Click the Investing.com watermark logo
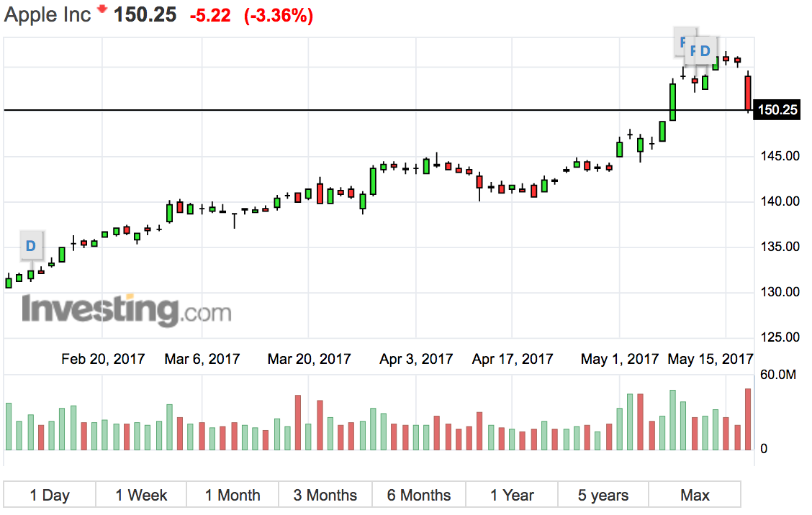Viewport: 812px width, 515px height. tap(127, 311)
